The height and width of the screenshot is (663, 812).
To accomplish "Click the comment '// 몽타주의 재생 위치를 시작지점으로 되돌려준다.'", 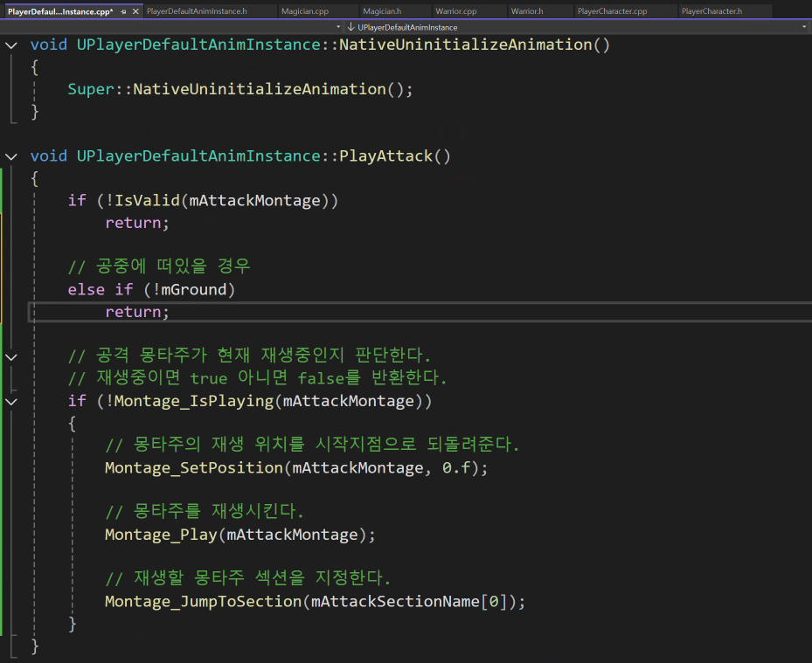I will pos(312,445).
